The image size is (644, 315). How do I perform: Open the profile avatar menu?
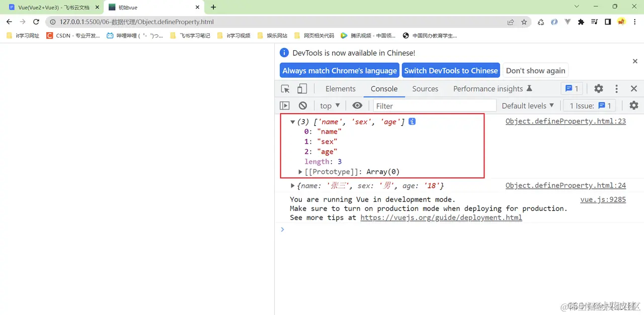tap(621, 22)
